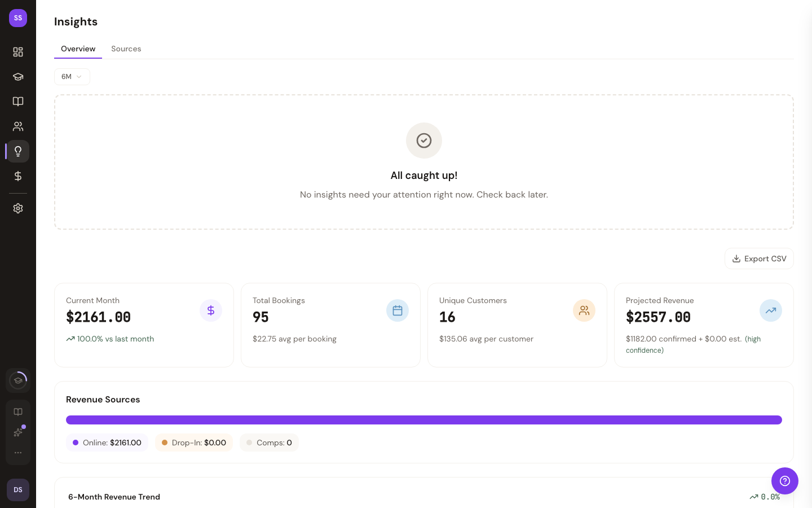Open the dollar sign payments sidebar icon
The image size is (812, 508).
18,176
